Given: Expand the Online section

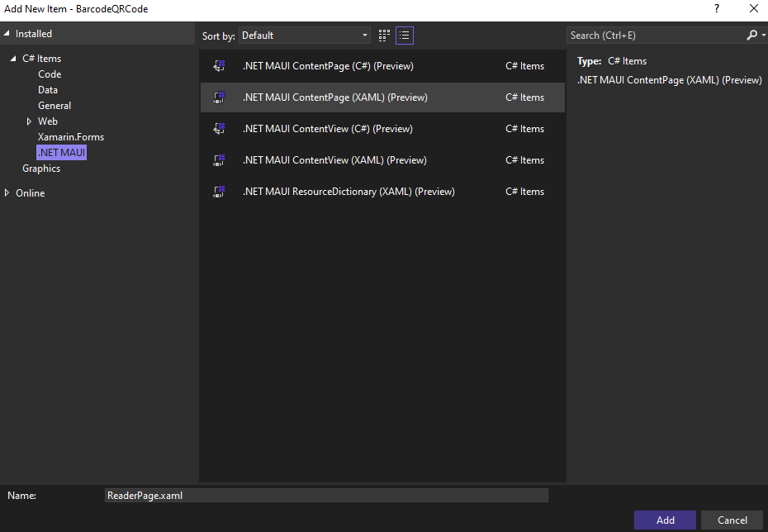Looking at the screenshot, I should click(7, 192).
